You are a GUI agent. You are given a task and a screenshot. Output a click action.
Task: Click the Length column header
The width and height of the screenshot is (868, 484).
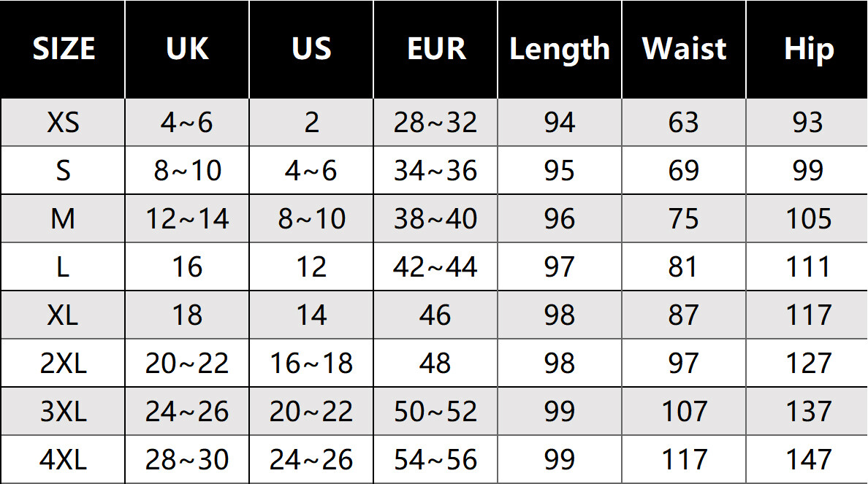point(560,49)
